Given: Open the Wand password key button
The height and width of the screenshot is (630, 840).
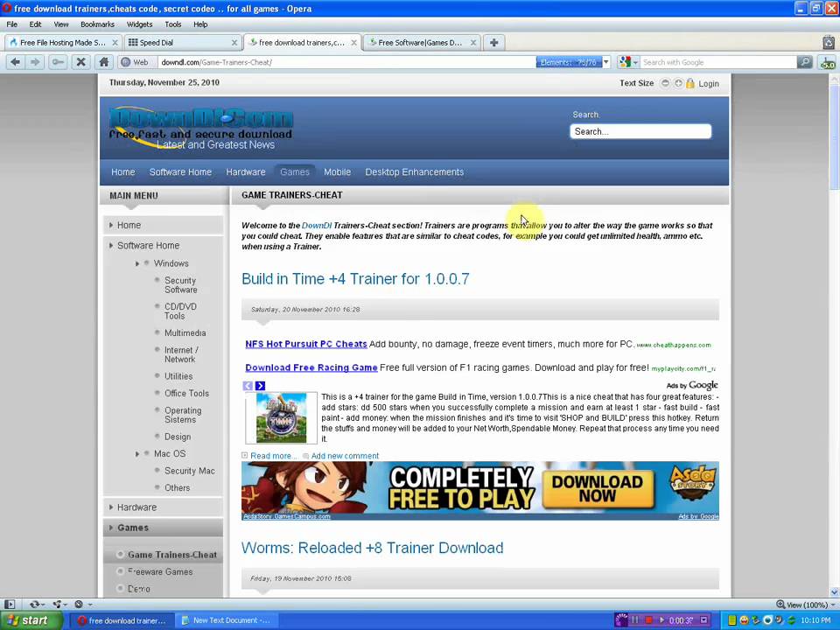Looking at the screenshot, I should tap(58, 62).
